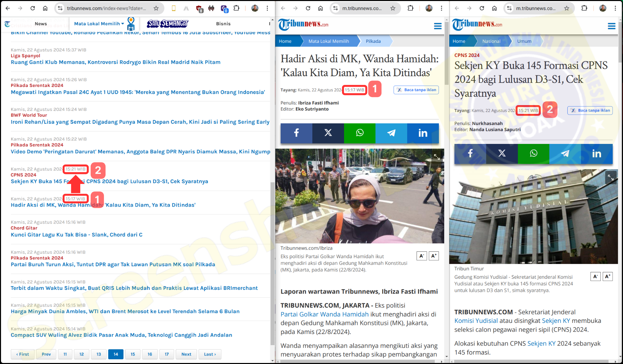
Task: Expand the Wanda Hamidah photo fullscreen
Action: click(x=437, y=157)
